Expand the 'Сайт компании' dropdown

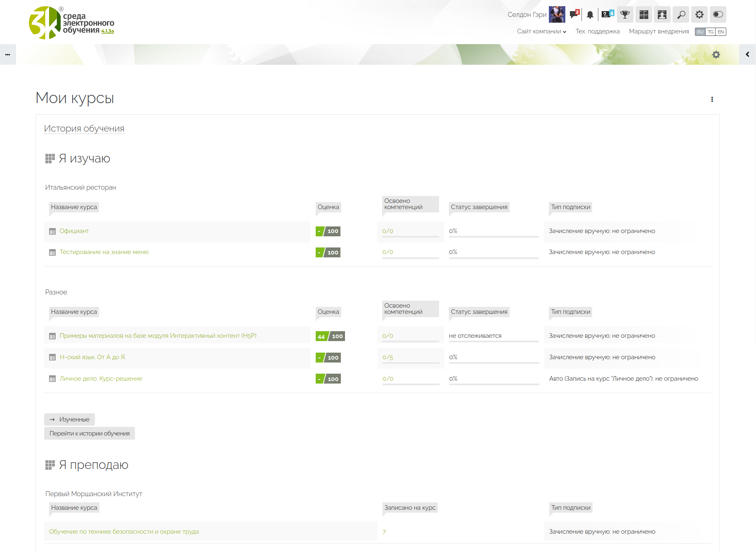(x=541, y=31)
